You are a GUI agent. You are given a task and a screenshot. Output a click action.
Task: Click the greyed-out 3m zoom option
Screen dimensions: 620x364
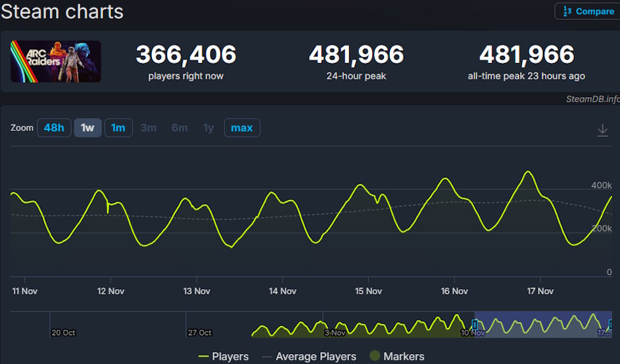(x=149, y=127)
